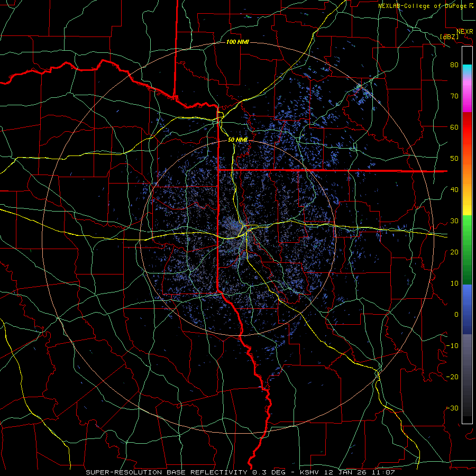Click the -10 value on the dBZ scale
476x476 pixels.
pyautogui.click(x=452, y=346)
